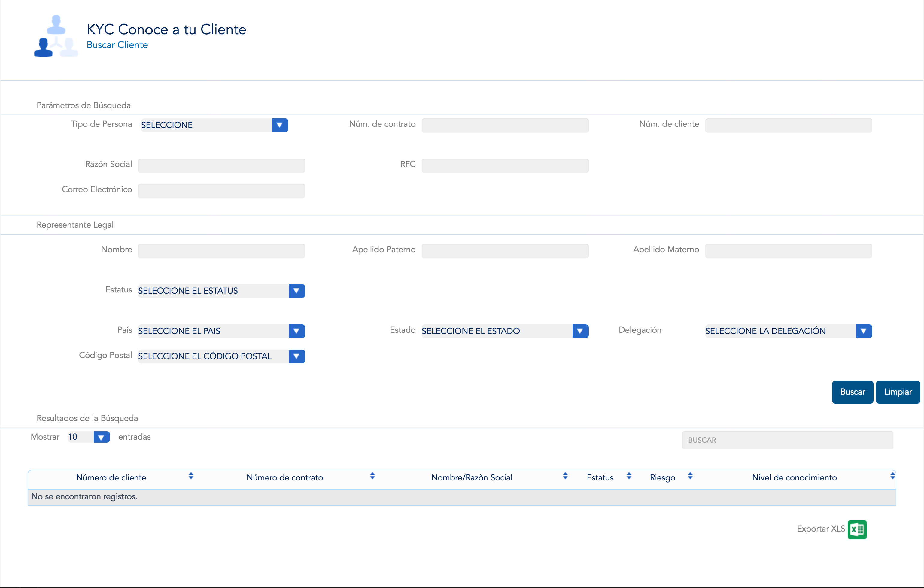924x588 pixels.
Task: Focus the Núm. de contrato field
Action: [505, 126]
